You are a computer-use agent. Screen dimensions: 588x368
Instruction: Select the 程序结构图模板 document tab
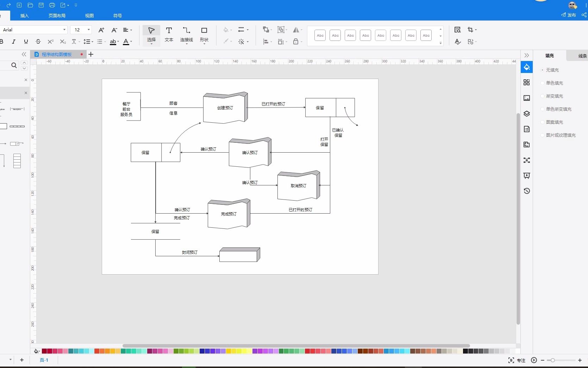pos(57,54)
